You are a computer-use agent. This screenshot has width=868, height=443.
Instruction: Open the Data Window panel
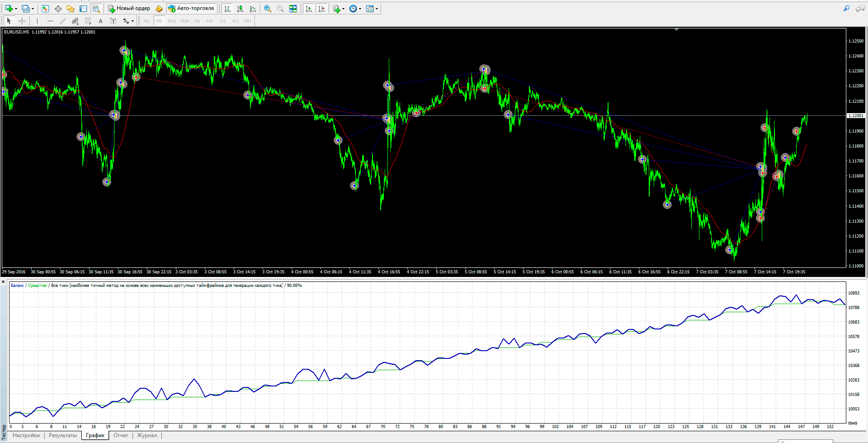pyautogui.click(x=58, y=9)
